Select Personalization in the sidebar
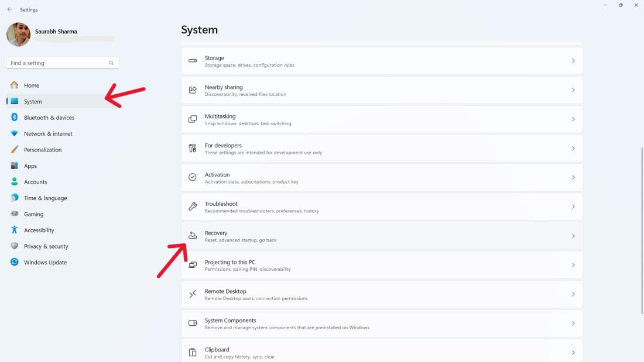Viewport: 644px width, 362px height. click(42, 150)
